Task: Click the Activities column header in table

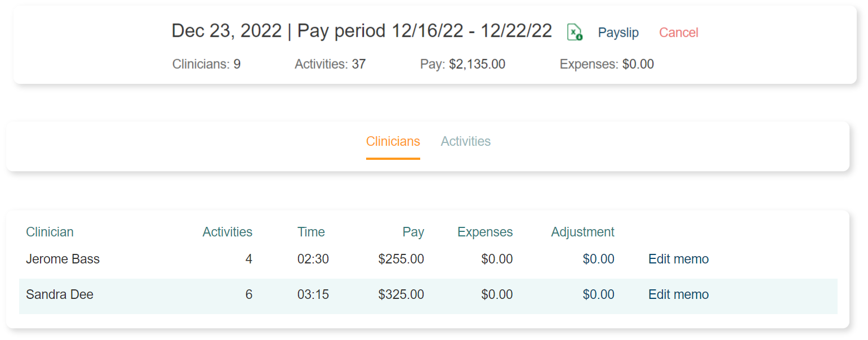Action: pyautogui.click(x=227, y=232)
